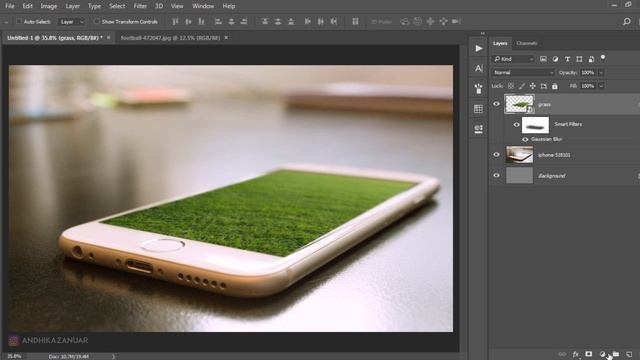
Task: Open the Opacity slider arrow
Action: point(601,73)
